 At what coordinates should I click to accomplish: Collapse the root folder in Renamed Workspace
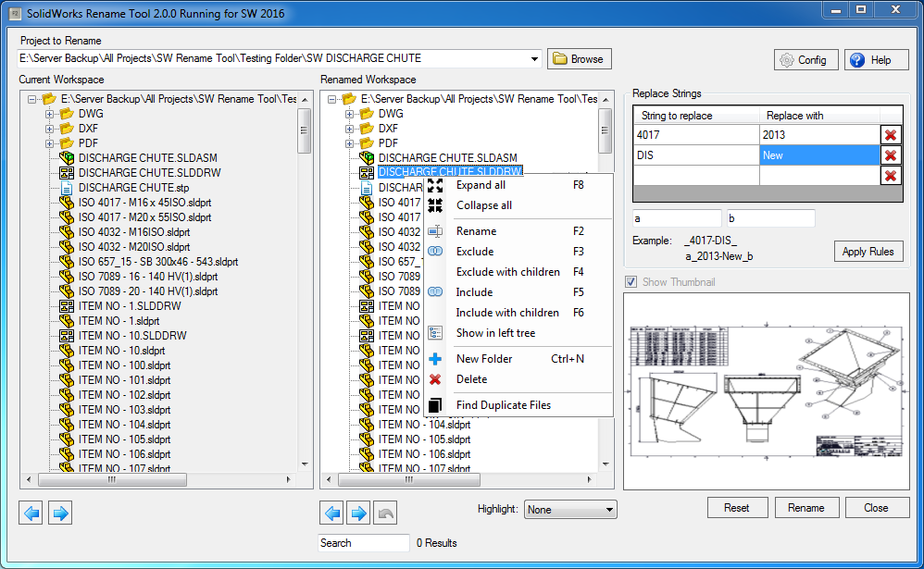coord(331,99)
